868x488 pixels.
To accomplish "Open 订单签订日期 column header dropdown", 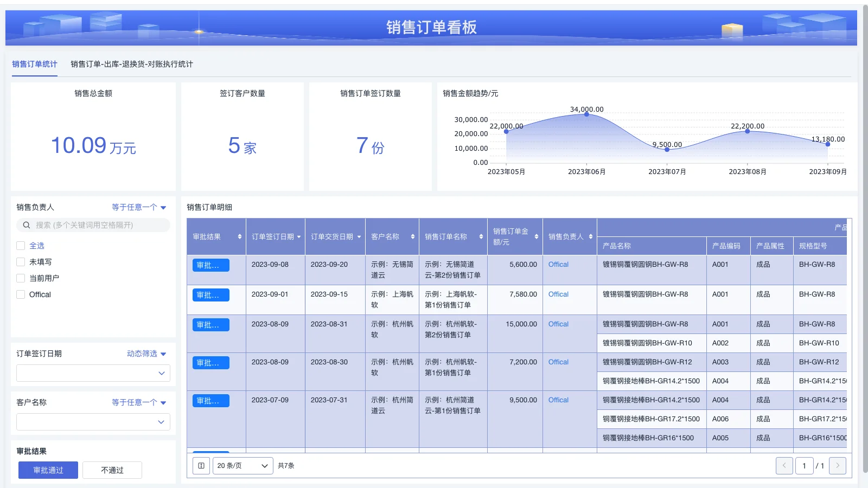I will click(x=299, y=237).
